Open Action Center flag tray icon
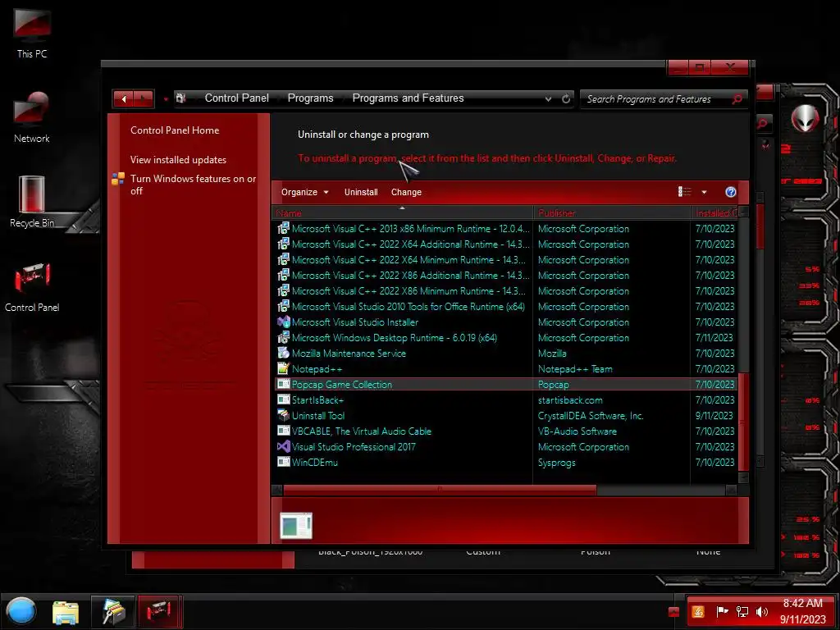 tap(722, 612)
